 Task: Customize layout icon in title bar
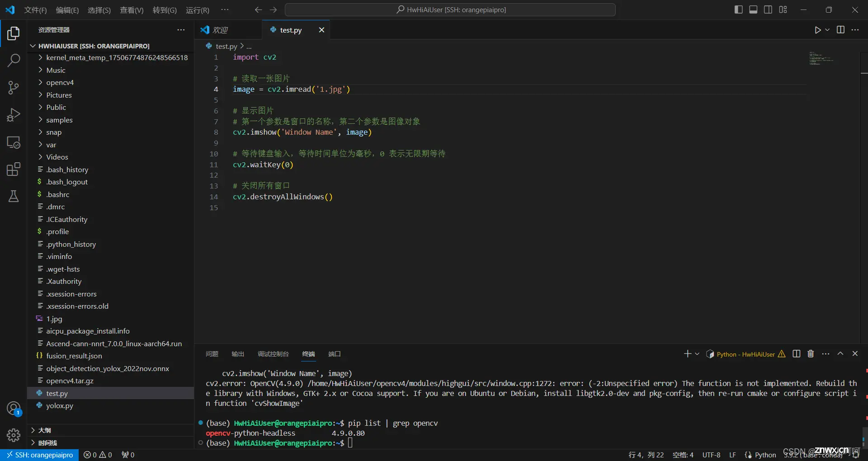(x=783, y=9)
